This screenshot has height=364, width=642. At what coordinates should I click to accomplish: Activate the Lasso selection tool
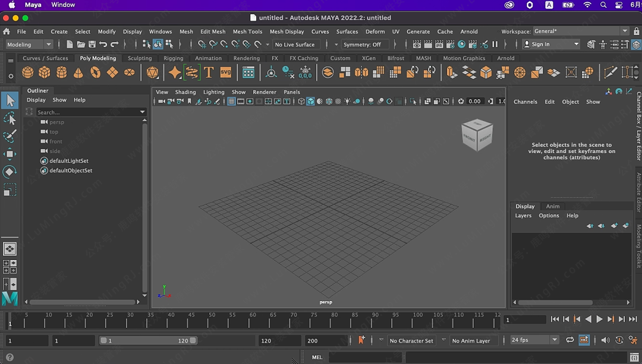(10, 118)
